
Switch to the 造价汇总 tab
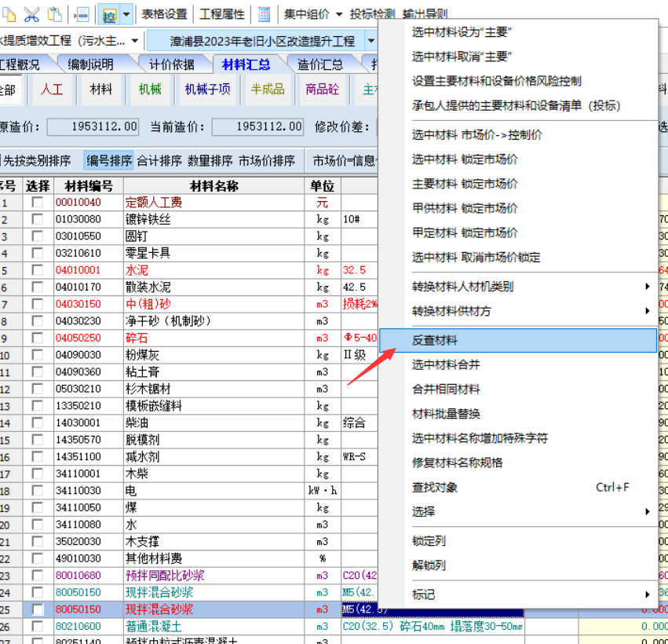point(319,64)
